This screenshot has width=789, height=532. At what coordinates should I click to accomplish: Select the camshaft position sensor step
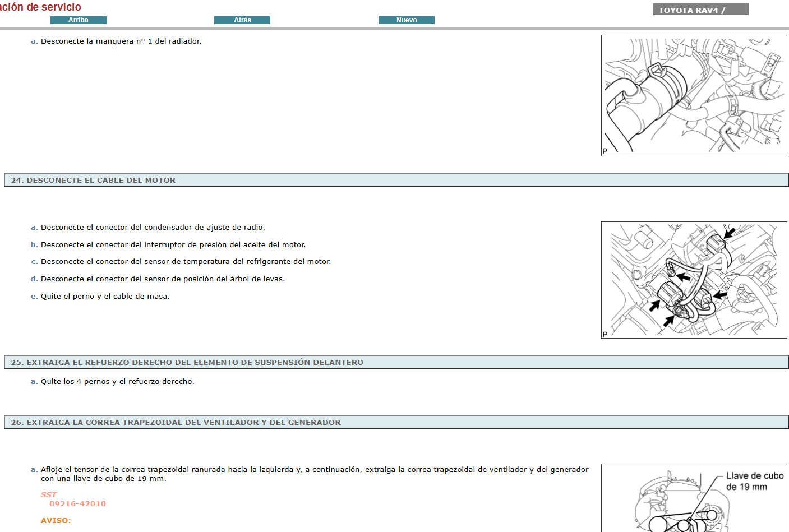pyautogui.click(x=163, y=279)
